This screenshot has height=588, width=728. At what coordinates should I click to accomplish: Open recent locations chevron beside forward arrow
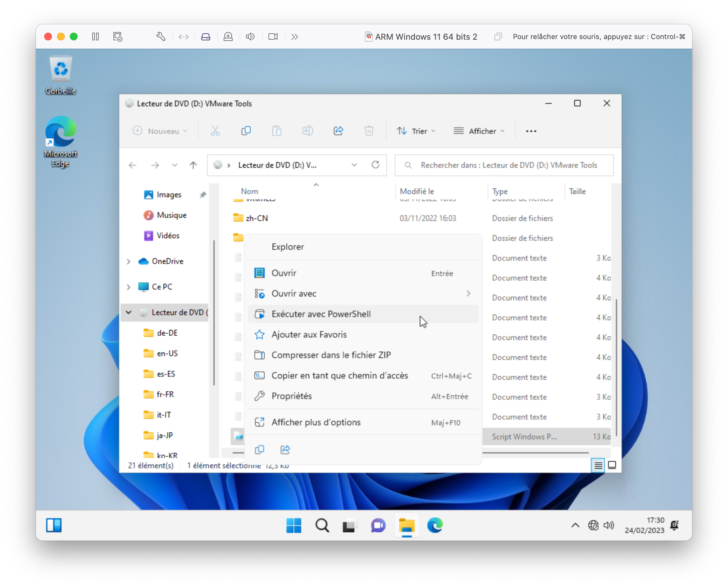coord(175,165)
